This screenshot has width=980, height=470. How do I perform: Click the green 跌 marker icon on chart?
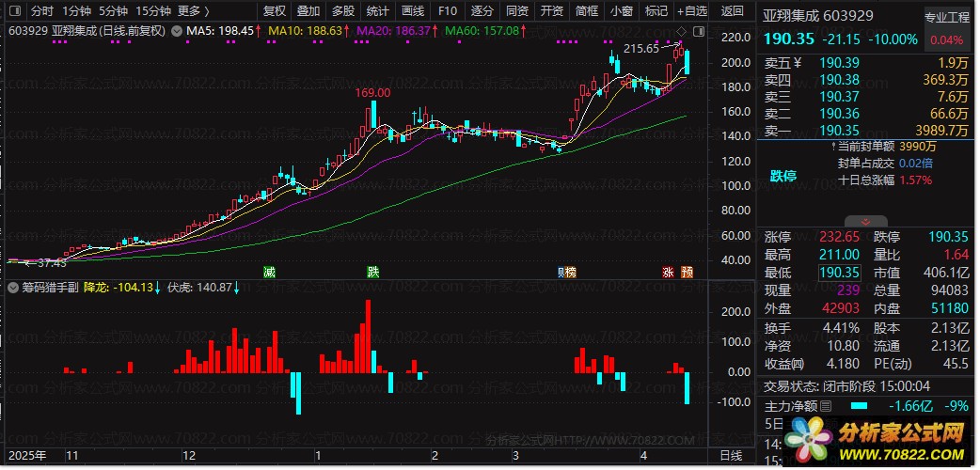[x=373, y=273]
